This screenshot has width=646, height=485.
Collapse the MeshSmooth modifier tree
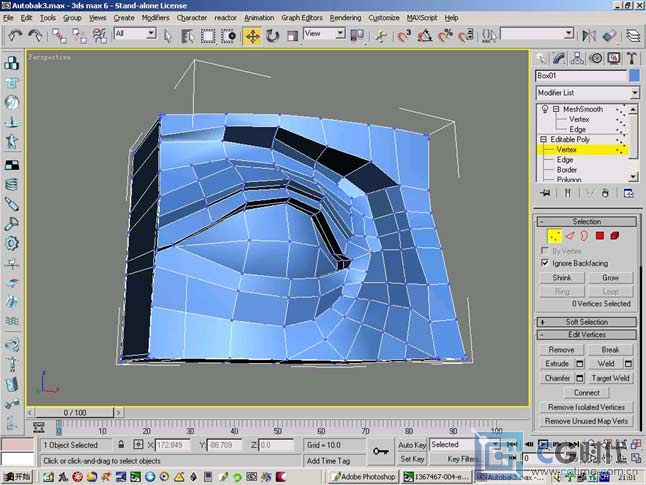click(x=556, y=109)
